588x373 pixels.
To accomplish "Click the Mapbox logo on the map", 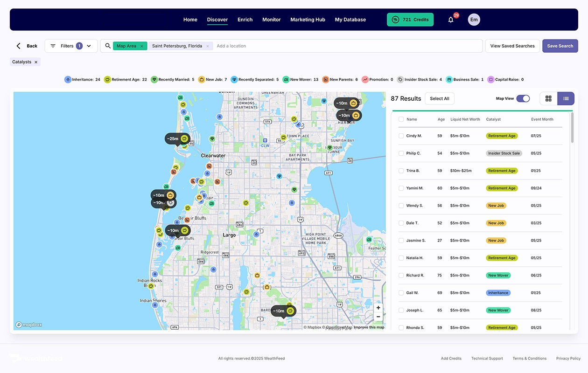I will [29, 325].
